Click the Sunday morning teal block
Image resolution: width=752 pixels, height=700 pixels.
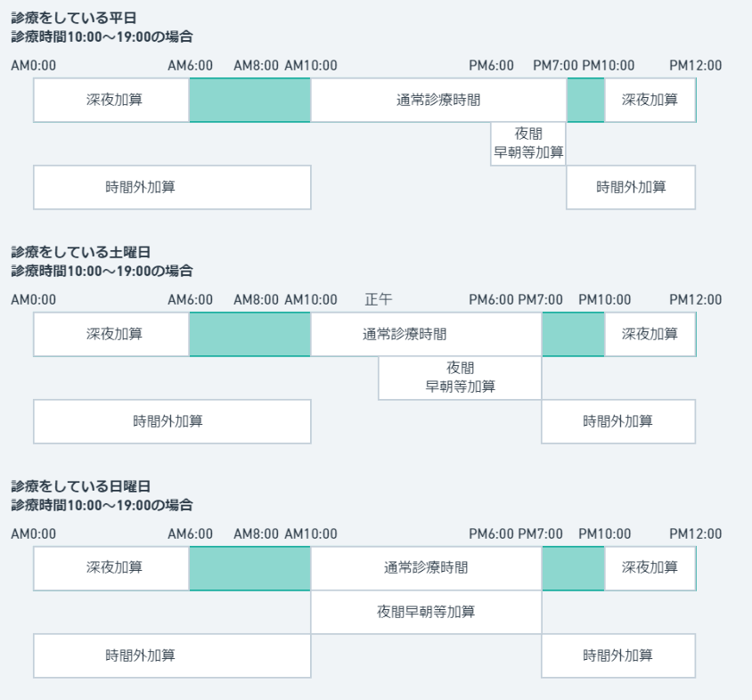(249, 568)
